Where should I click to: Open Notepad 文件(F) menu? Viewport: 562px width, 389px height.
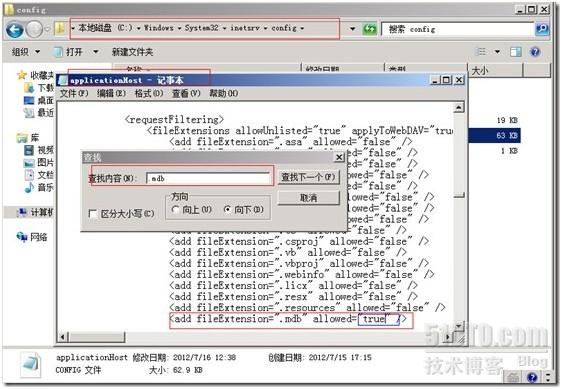pyautogui.click(x=74, y=94)
